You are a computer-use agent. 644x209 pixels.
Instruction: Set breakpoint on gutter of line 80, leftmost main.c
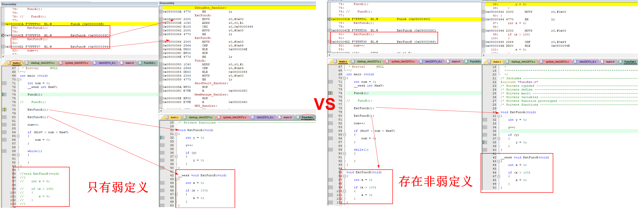pyautogui.click(x=4, y=117)
